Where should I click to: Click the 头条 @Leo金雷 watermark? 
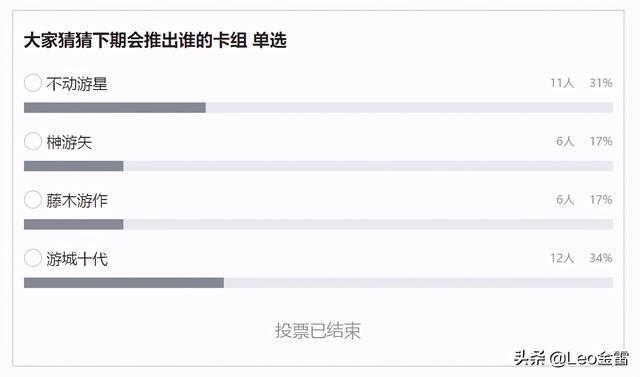point(571,358)
